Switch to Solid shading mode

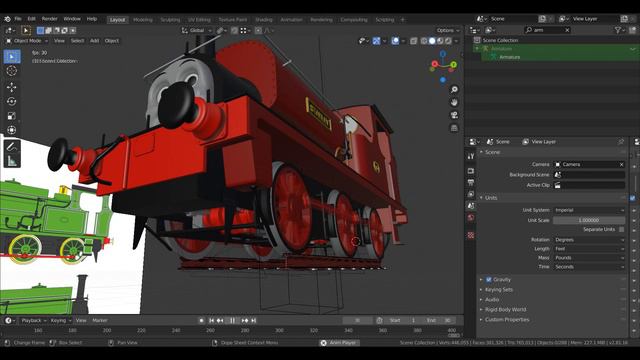[x=432, y=41]
